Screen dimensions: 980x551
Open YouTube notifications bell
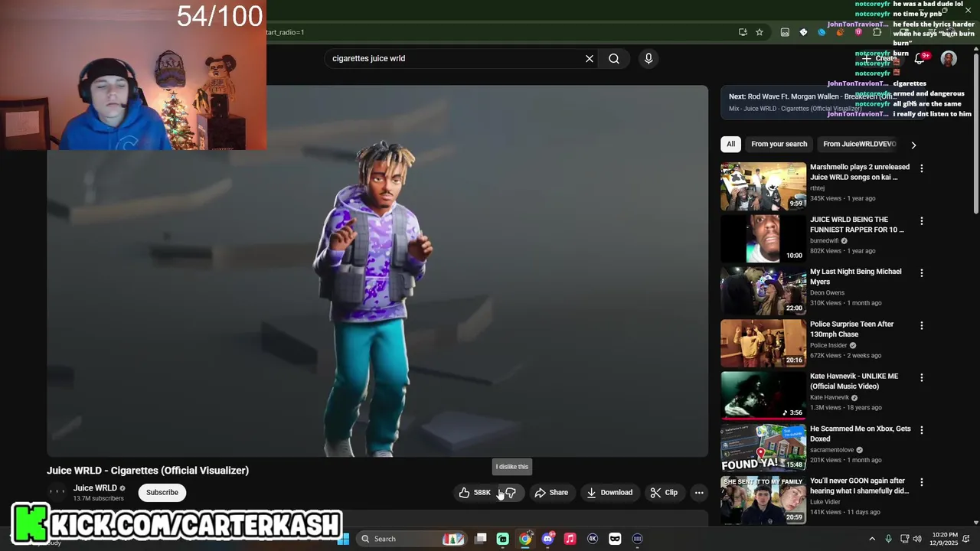point(920,58)
